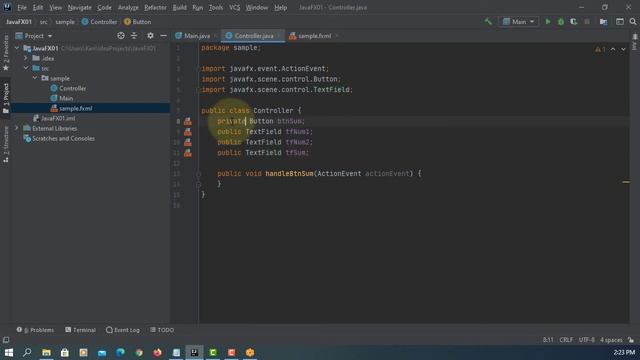Close the Controller.java tab
This screenshot has height=360, width=640.
(x=279, y=36)
